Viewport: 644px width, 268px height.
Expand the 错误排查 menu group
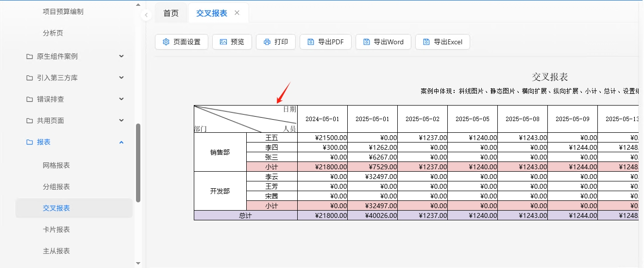point(121,99)
